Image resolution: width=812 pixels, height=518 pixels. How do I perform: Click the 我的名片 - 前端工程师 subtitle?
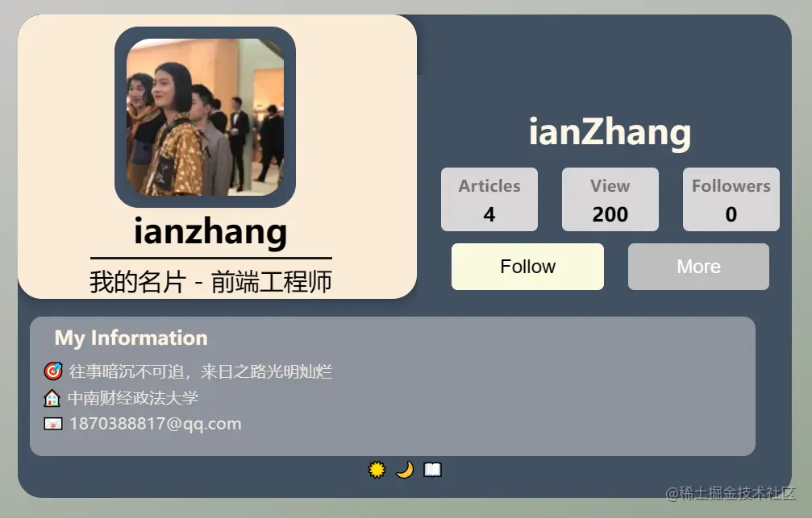click(x=210, y=282)
